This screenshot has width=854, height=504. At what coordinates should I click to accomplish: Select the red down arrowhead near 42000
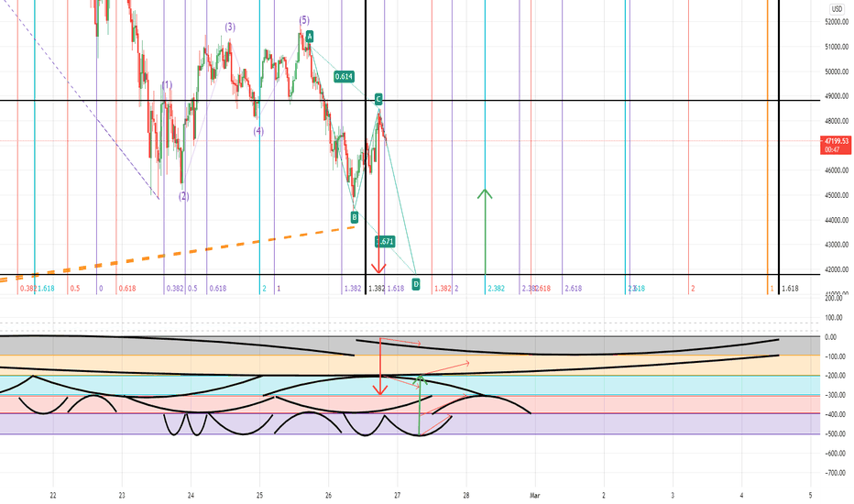tap(378, 268)
